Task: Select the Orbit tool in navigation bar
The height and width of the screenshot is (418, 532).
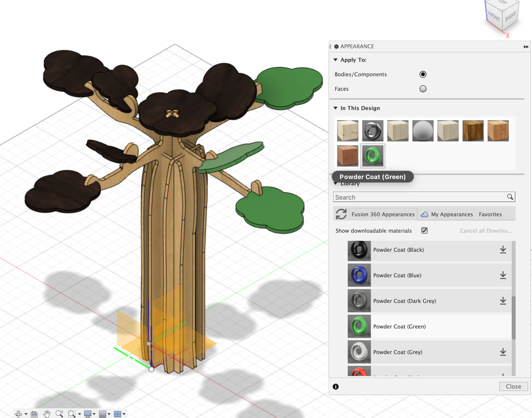Action: click(x=19, y=414)
